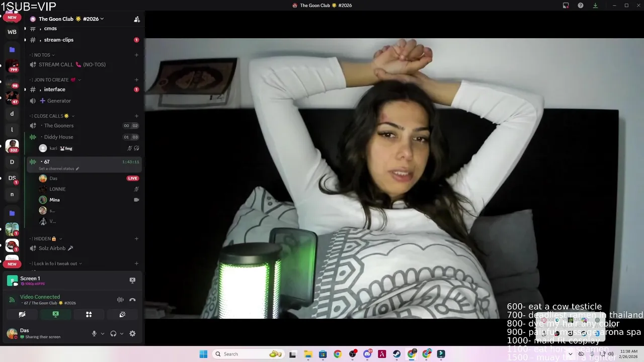Open the invite people icon beside server name
This screenshot has height=362, width=644.
137,19
